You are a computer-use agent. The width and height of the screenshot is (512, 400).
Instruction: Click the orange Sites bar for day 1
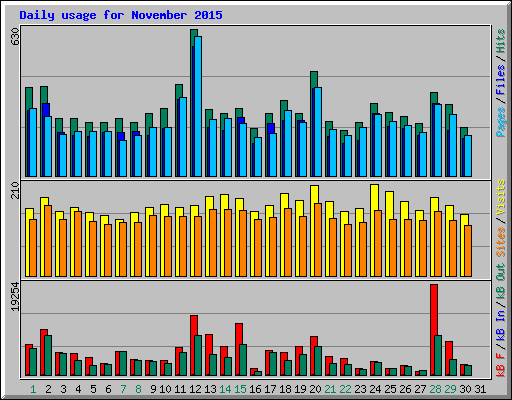point(33,248)
